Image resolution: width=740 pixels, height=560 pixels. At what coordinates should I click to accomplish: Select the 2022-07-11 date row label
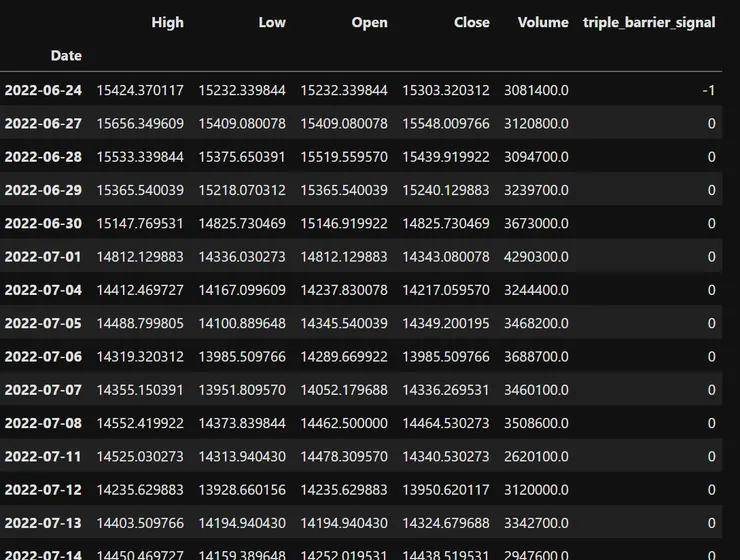pyautogui.click(x=43, y=457)
